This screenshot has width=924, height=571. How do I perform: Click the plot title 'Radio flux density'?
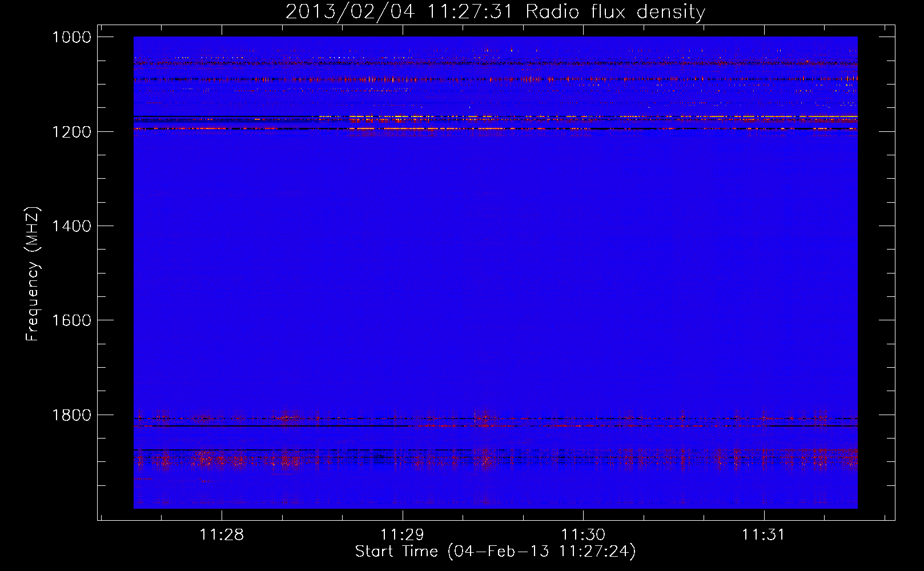coord(615,12)
